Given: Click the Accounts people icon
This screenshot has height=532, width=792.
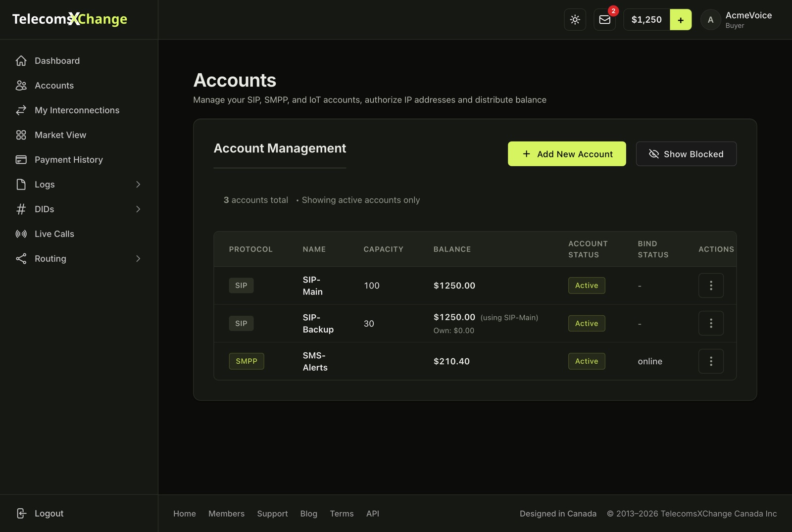Looking at the screenshot, I should 21,86.
